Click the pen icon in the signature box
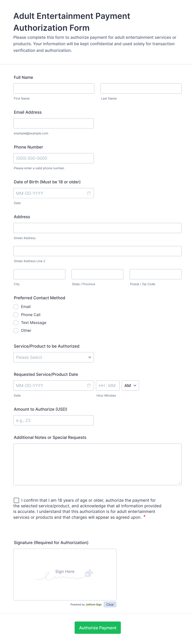Image resolution: width=193 pixels, height=644 pixels. [89, 573]
